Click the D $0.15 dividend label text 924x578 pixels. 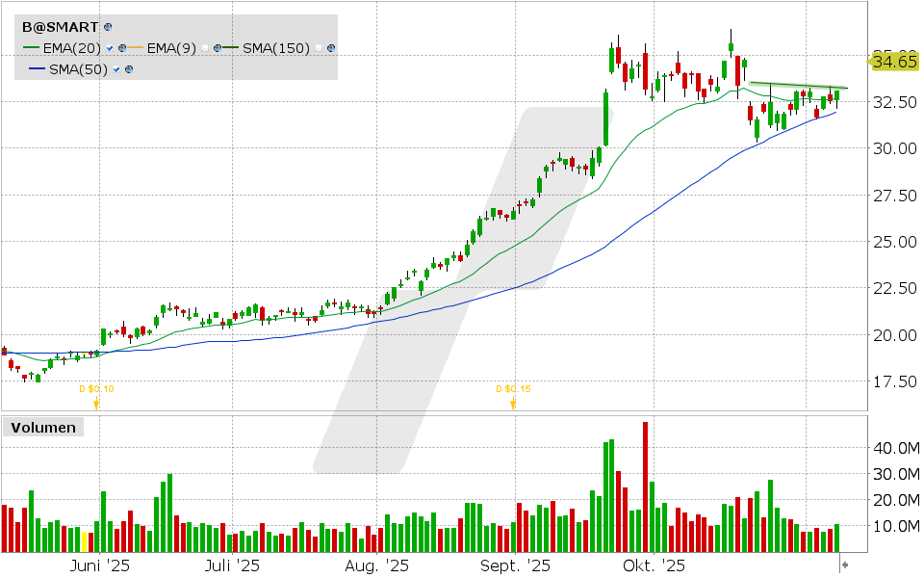click(x=512, y=389)
